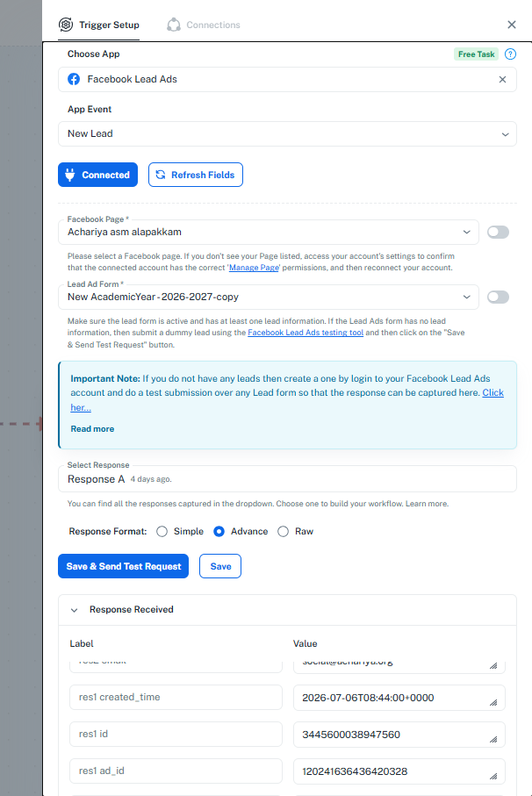Click the Trigger Setup gear icon
This screenshot has width=532, height=796.
[x=66, y=25]
